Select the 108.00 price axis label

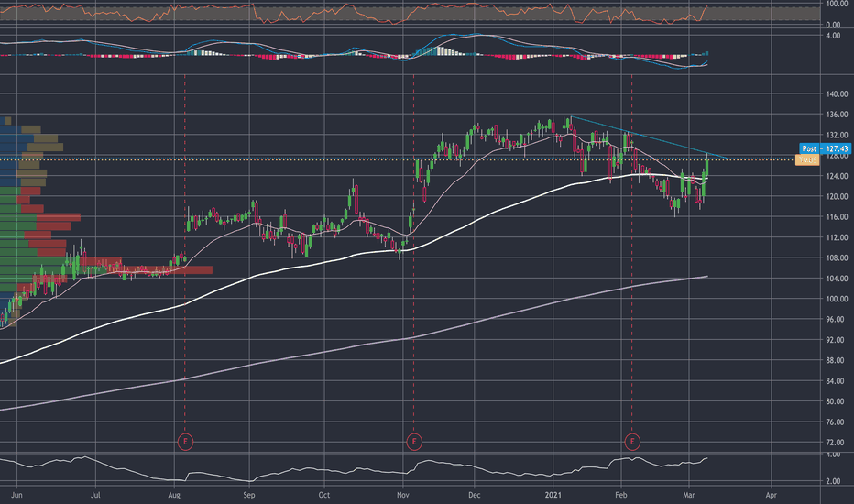(x=837, y=257)
